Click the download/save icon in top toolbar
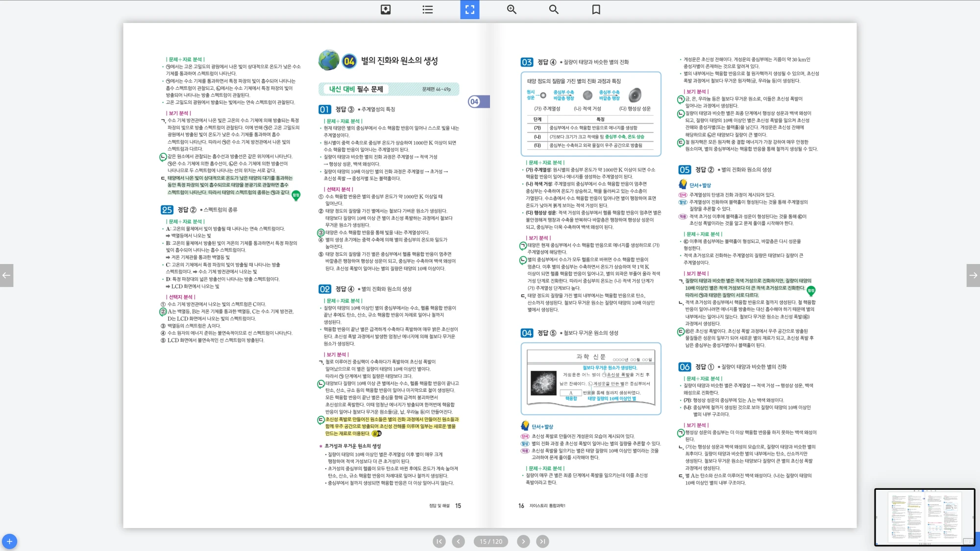This screenshot has width=980, height=551. pyautogui.click(x=386, y=9)
